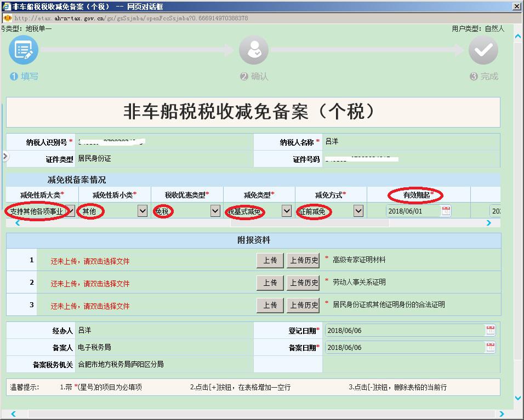Open the 减免性质大类 dropdown
The height and width of the screenshot is (420, 524).
[x=71, y=211]
